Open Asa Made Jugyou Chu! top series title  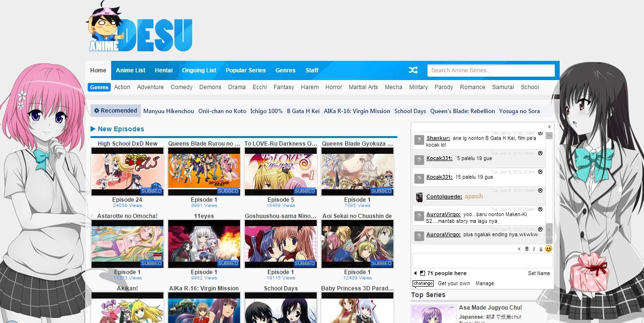(x=491, y=308)
